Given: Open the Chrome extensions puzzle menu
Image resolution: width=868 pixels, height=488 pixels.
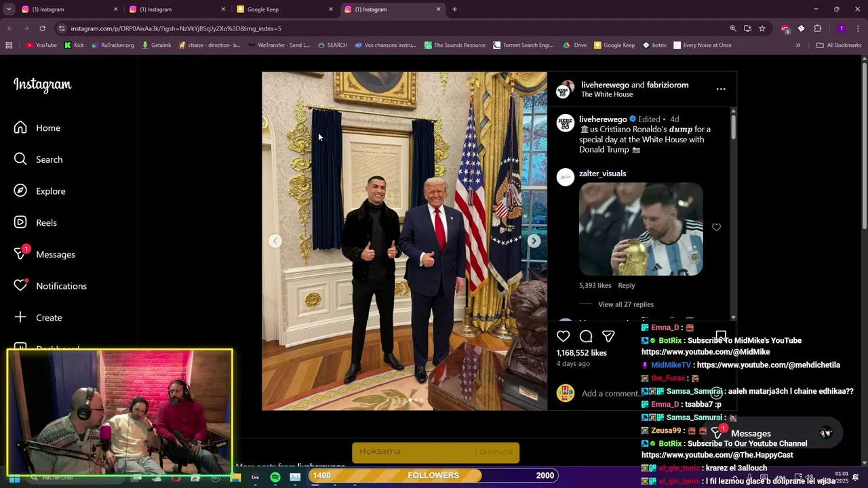Looking at the screenshot, I should pos(817,28).
